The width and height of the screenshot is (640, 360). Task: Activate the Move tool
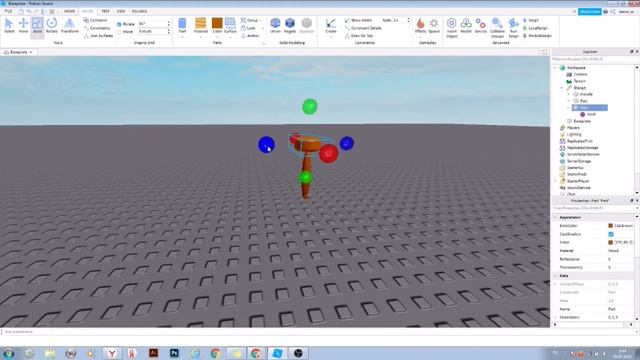point(23,26)
